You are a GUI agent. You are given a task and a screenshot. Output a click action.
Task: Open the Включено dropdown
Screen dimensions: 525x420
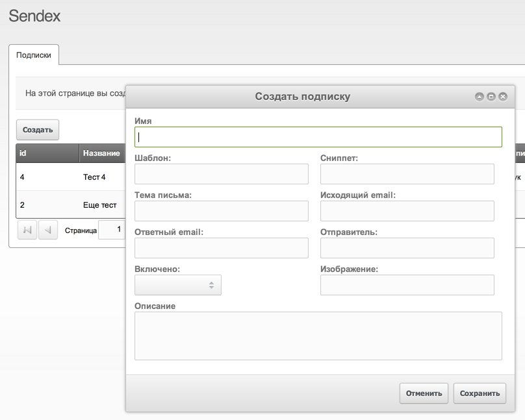click(x=177, y=285)
